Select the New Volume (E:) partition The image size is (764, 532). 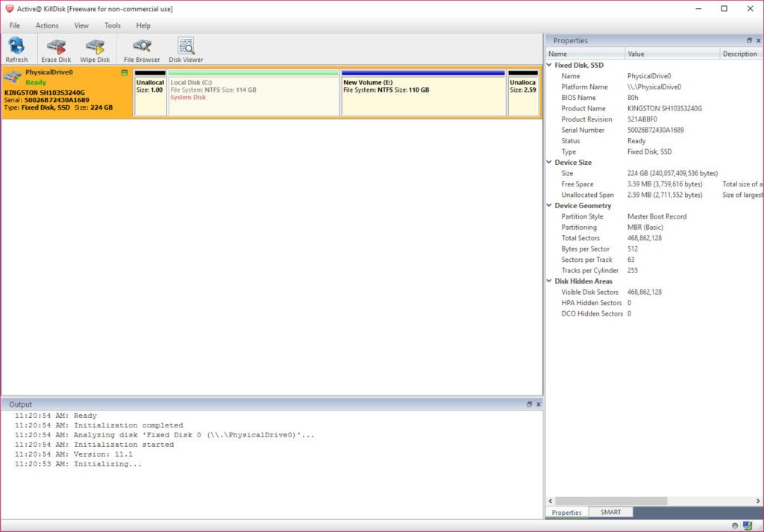pos(424,93)
